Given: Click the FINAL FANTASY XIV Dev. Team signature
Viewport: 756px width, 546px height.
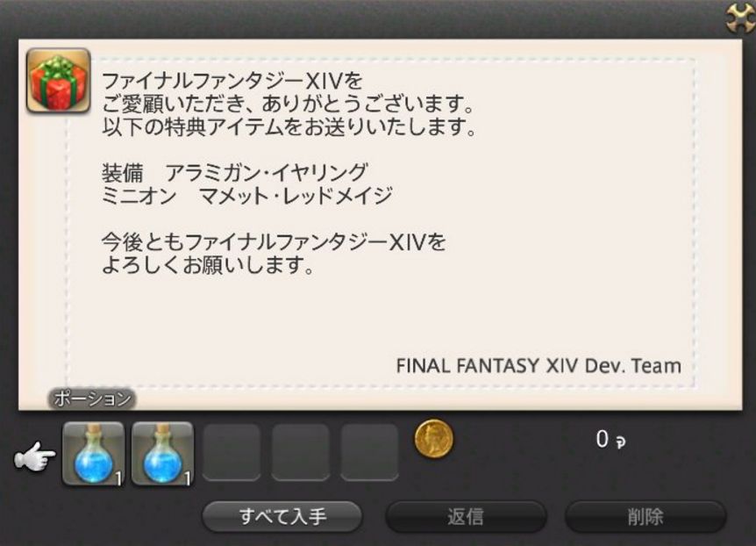Looking at the screenshot, I should click(538, 366).
